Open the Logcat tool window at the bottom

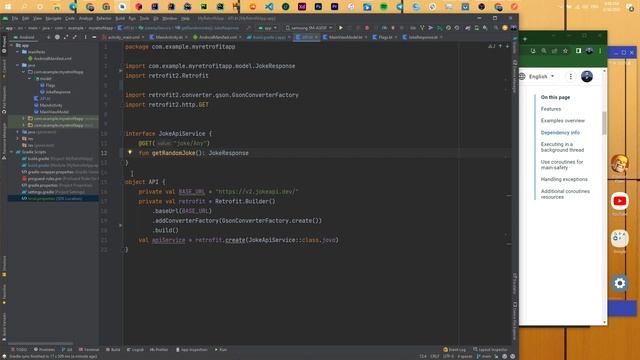(135, 350)
